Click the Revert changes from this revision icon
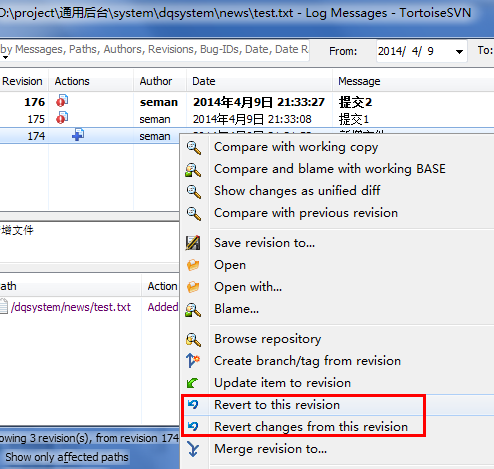Image resolution: width=494 pixels, height=469 pixels. [193, 426]
